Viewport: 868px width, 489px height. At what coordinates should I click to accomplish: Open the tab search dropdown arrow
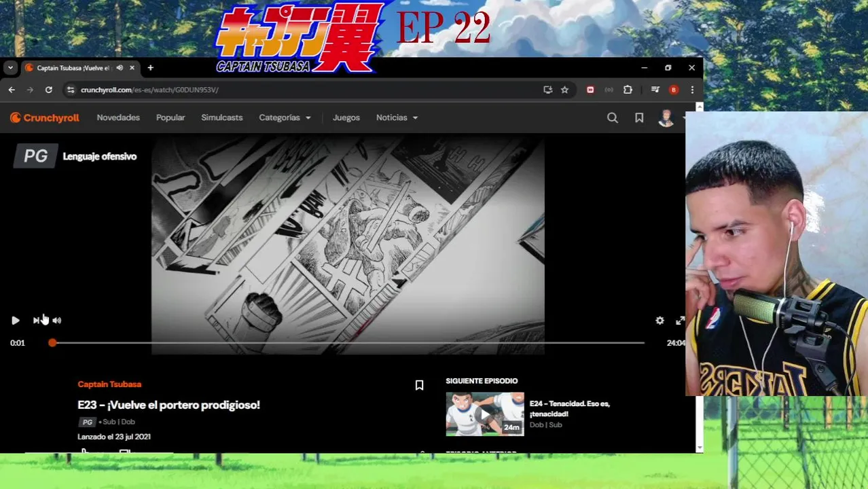point(10,68)
